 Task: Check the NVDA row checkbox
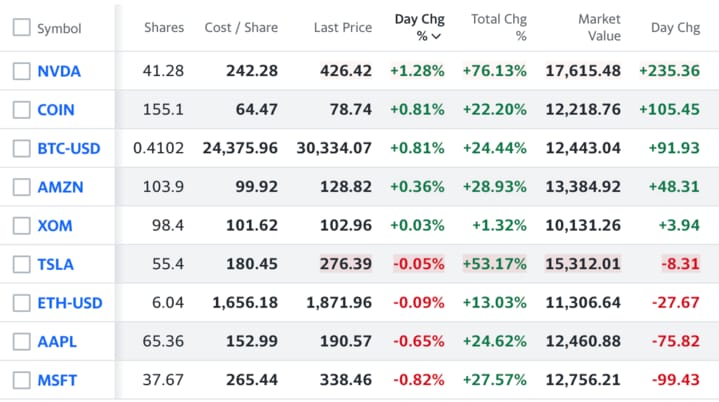pyautogui.click(x=21, y=71)
